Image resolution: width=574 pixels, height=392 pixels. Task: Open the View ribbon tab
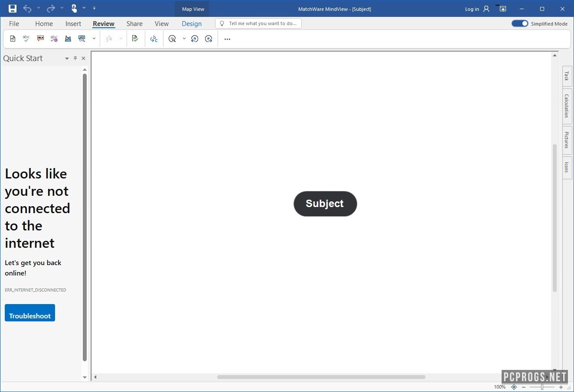pos(162,24)
